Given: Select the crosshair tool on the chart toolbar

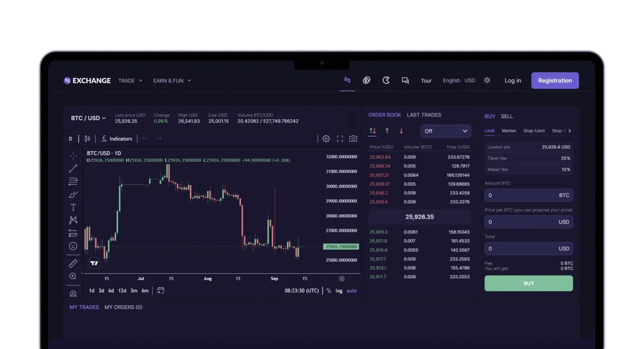Looking at the screenshot, I should 73,155.
